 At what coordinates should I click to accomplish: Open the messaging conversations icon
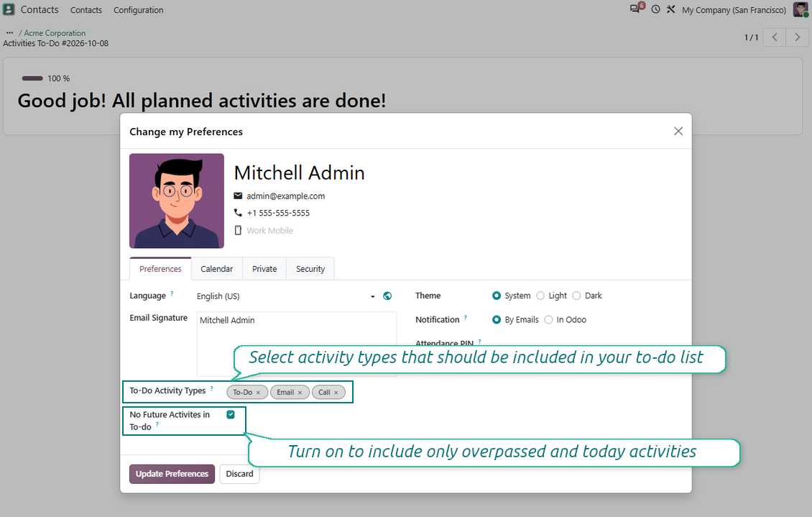pos(635,9)
